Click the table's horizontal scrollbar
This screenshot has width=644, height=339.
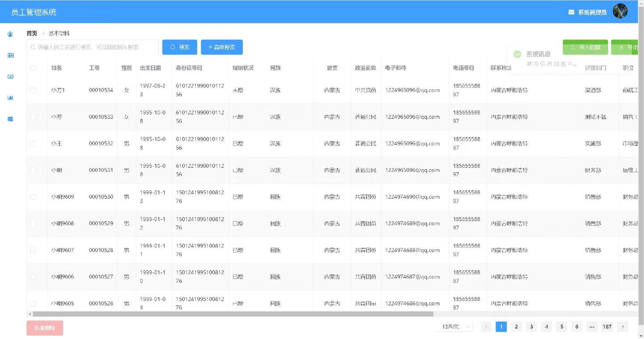pos(233,314)
